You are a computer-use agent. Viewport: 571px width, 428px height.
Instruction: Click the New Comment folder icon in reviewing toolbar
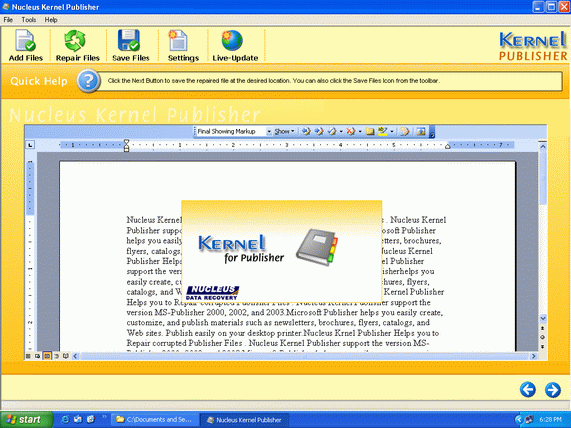click(370, 131)
